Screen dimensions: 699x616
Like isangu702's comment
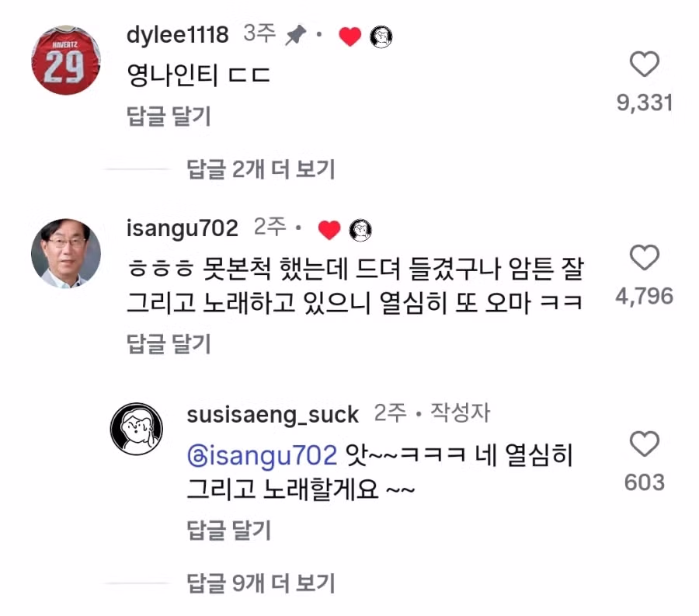click(645, 259)
